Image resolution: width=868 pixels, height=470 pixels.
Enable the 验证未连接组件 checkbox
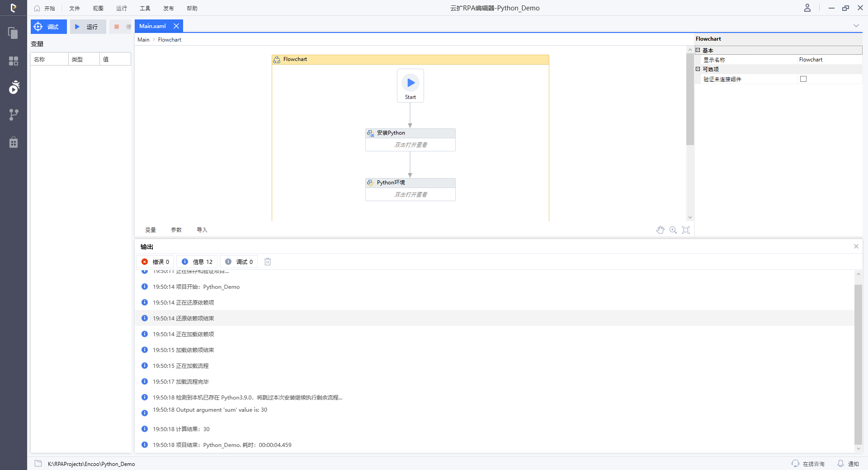tap(803, 79)
